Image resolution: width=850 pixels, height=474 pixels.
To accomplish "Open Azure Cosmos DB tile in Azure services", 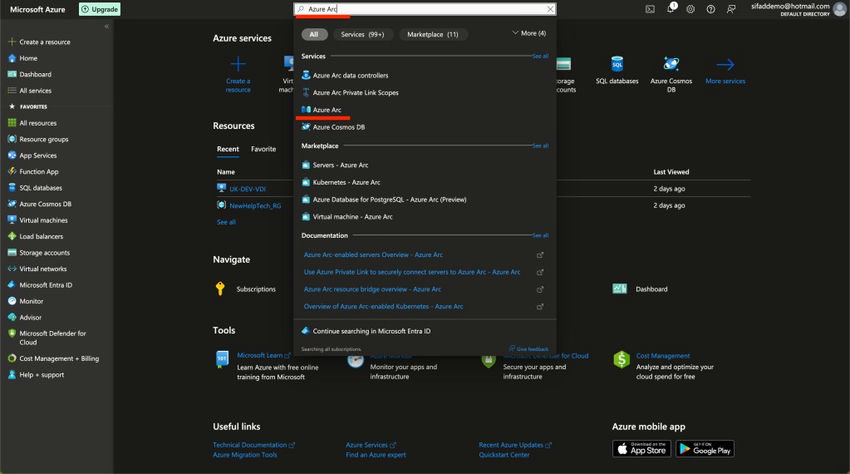I will 671,74.
